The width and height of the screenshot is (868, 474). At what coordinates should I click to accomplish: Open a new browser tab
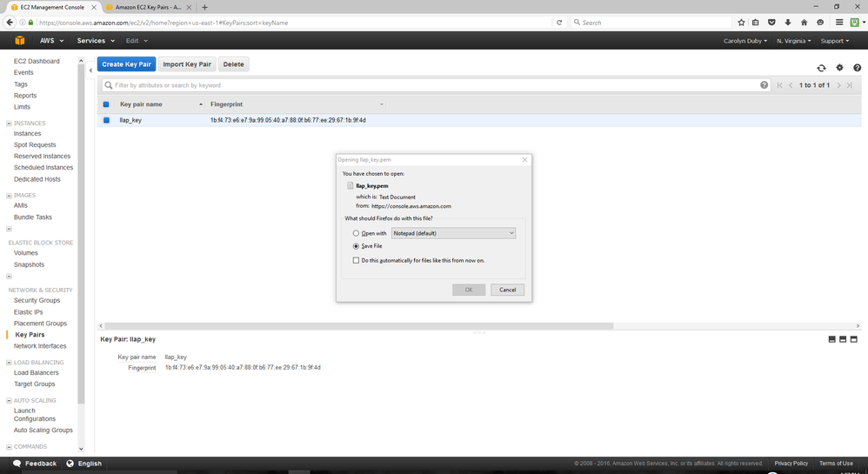tap(204, 7)
